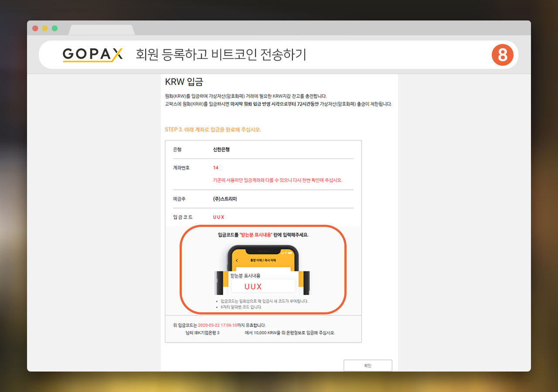Click the '회원 등록하고 비트코인 전송하기' title text
This screenshot has width=558, height=392.
tap(221, 55)
